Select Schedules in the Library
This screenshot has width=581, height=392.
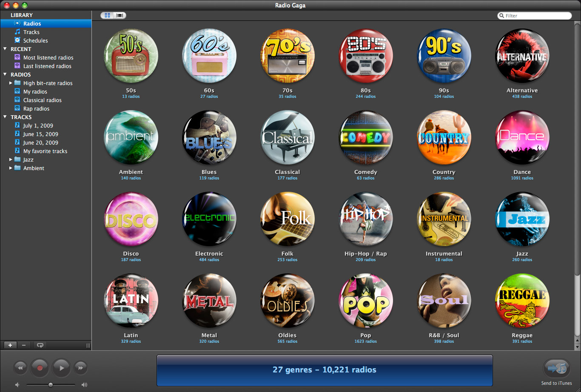point(35,40)
